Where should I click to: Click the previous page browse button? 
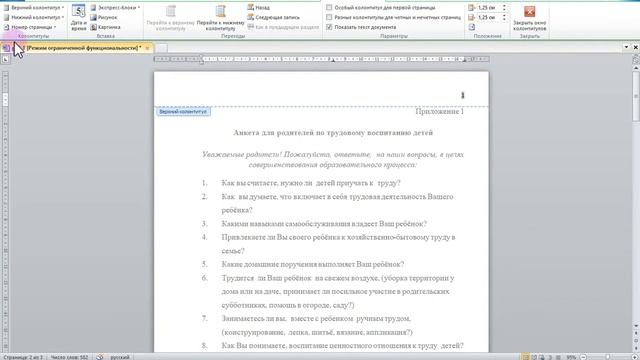click(636, 333)
